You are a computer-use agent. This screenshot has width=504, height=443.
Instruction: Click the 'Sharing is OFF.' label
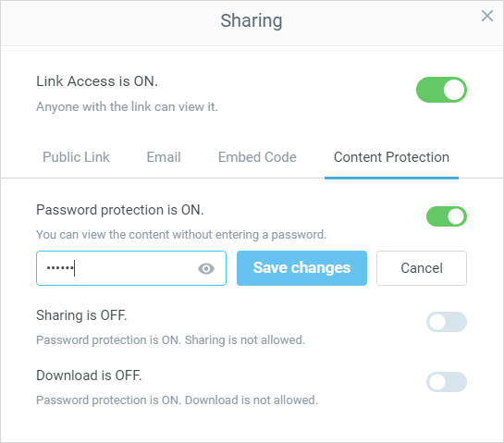81,315
